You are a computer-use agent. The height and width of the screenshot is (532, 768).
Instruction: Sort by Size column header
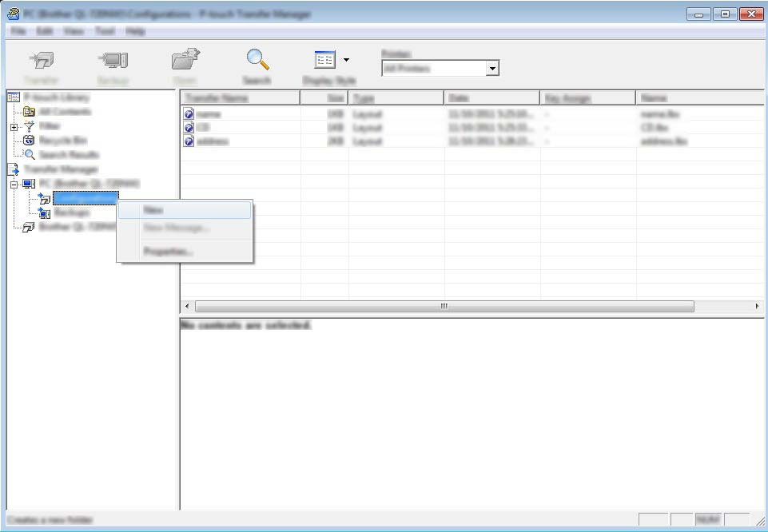[x=324, y=98]
